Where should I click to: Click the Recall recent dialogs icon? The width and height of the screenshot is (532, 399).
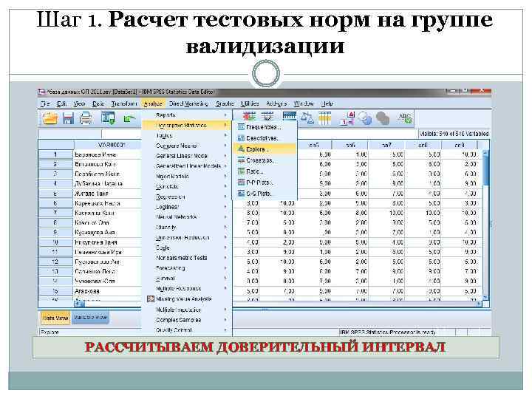(108, 118)
